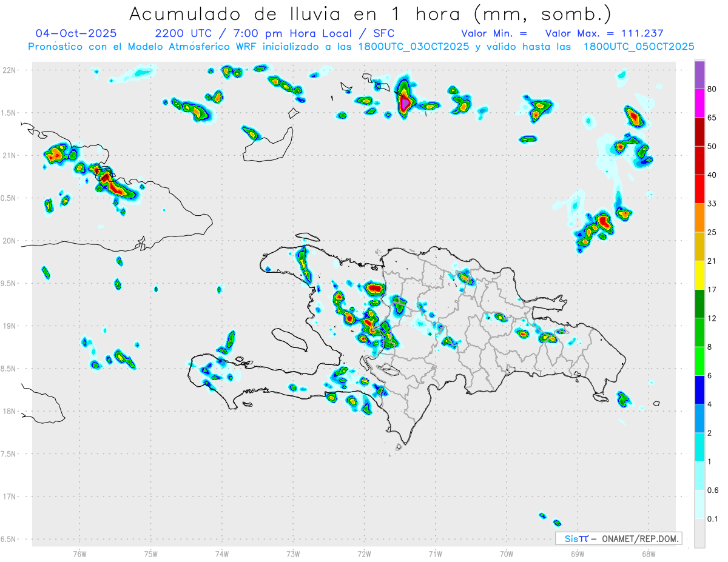Select the green legend segment between 8 and 12

[x=699, y=332]
